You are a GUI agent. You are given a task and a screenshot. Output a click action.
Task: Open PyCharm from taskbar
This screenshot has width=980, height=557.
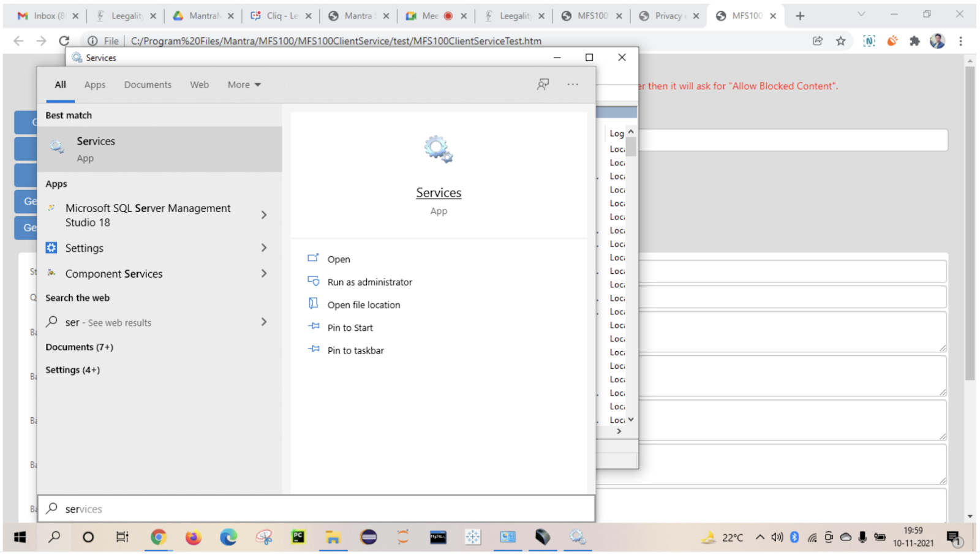pos(298,537)
